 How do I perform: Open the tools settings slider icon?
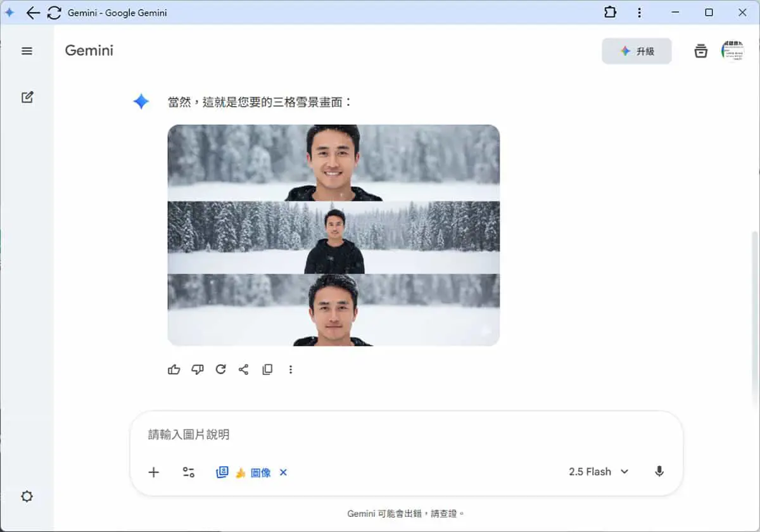(x=189, y=472)
